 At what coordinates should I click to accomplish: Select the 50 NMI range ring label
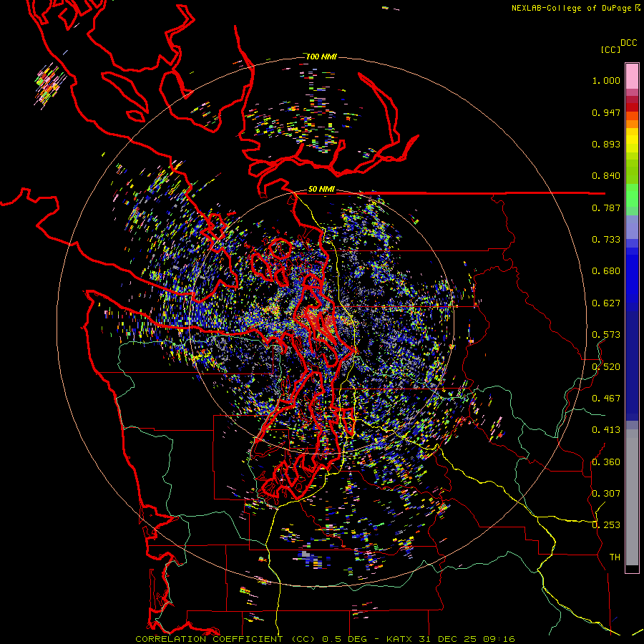[321, 189]
